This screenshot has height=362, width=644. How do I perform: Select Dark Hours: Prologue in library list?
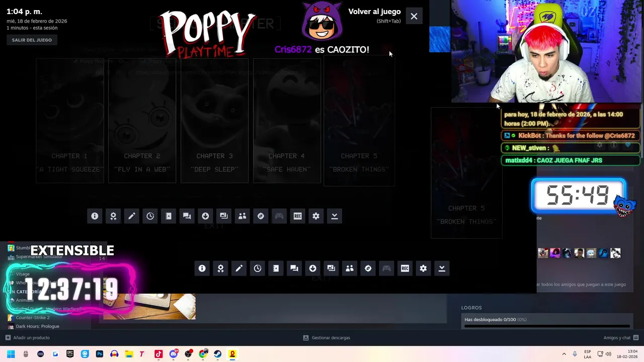tap(33, 326)
